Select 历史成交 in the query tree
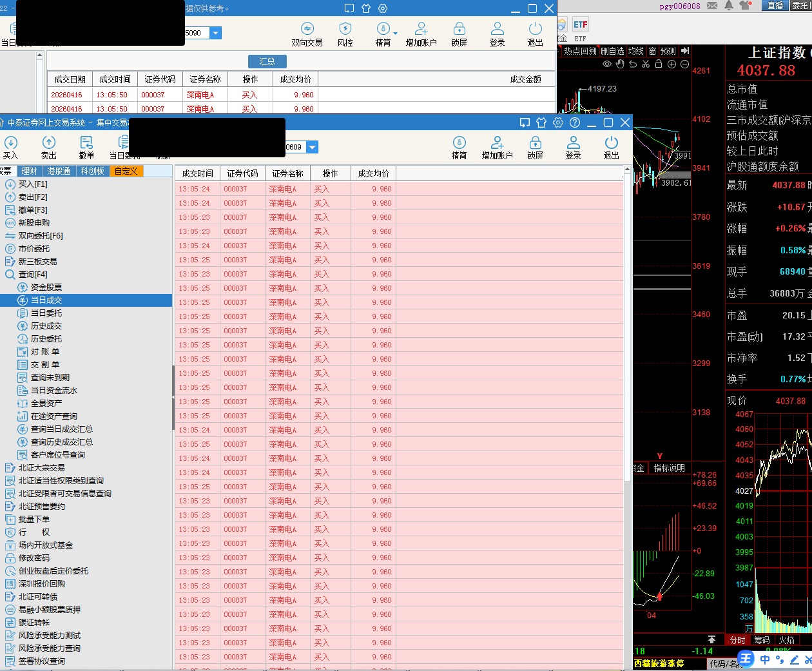This screenshot has width=812, height=671. pos(46,326)
